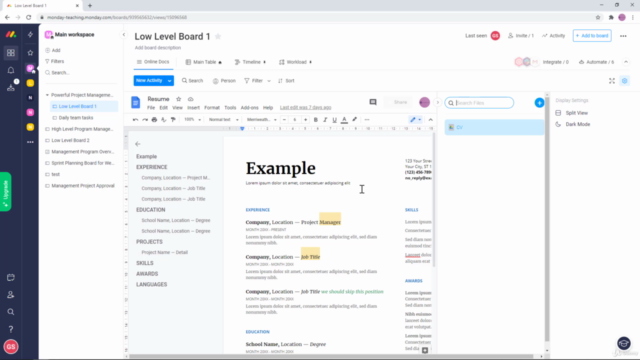Open the Normal text style dropdown
This screenshot has width=640, height=360.
pos(223,120)
